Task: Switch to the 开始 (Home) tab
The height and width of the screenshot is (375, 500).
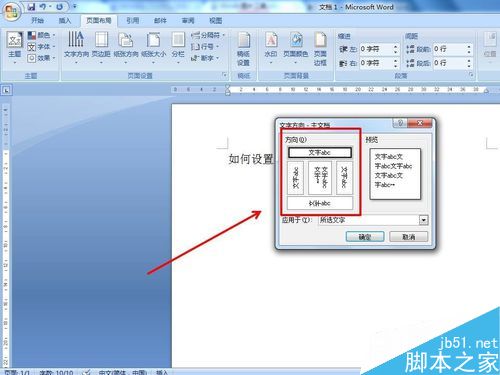Action: [37, 21]
